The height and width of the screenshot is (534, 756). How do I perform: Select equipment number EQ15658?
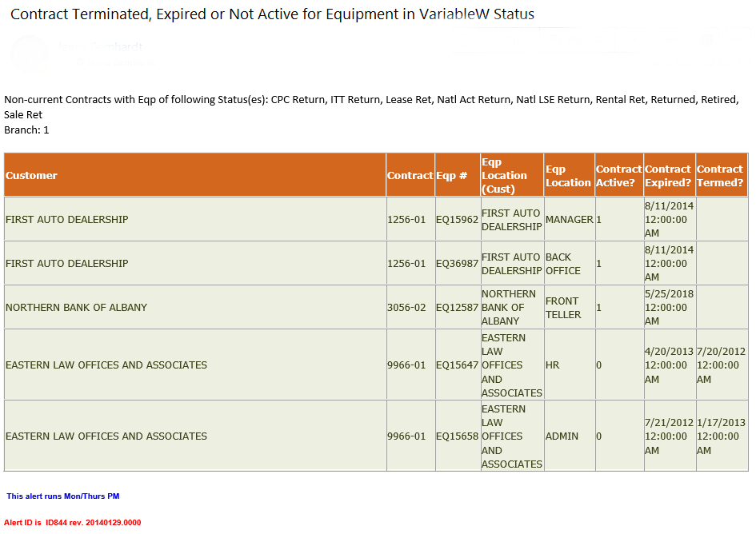click(457, 436)
